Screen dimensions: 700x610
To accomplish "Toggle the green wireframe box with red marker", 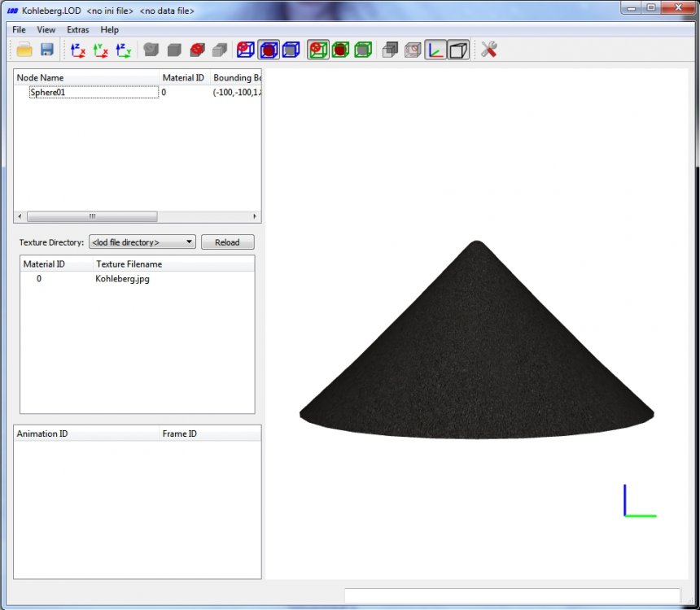I will 317,50.
